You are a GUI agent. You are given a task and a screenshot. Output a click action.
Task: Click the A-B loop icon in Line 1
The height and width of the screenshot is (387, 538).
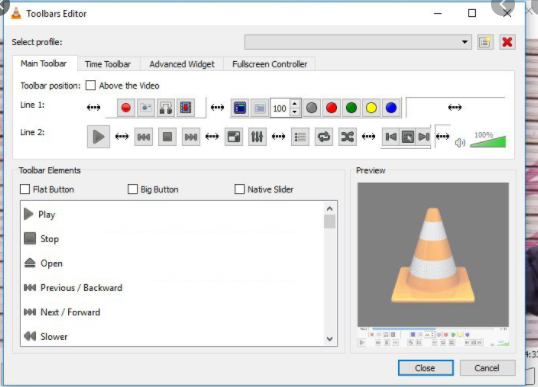click(166, 108)
